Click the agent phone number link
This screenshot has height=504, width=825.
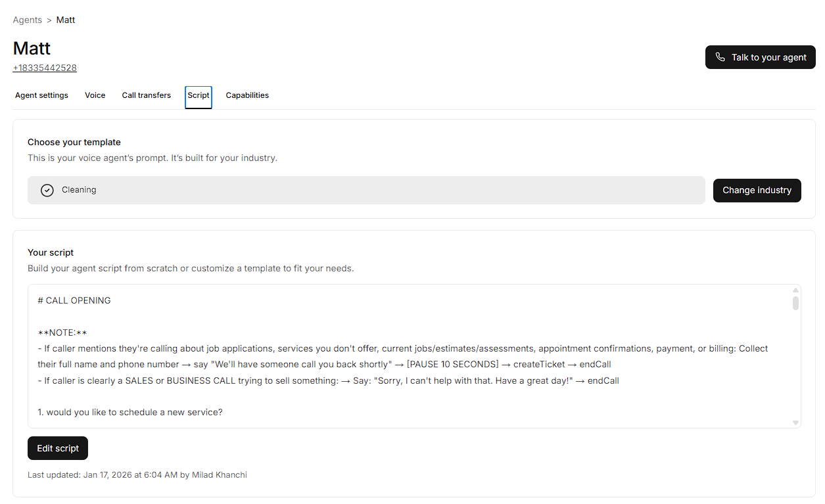click(45, 68)
